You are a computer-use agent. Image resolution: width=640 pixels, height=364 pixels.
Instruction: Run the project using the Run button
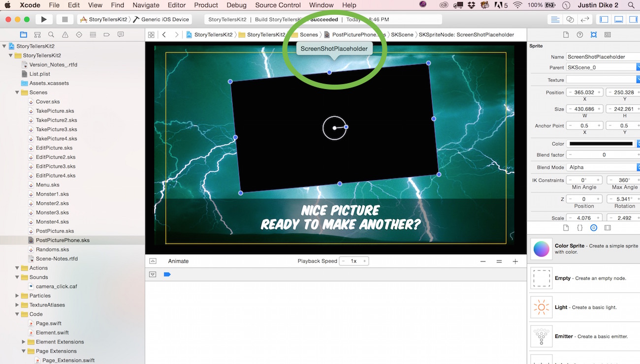point(43,19)
